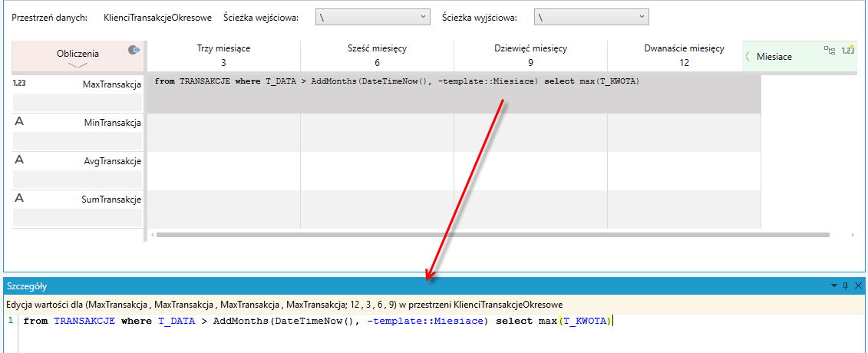Viewport: 868px width, 353px height.
Task: Open the Szczegóły panel options dropdown arrow
Action: click(x=833, y=286)
